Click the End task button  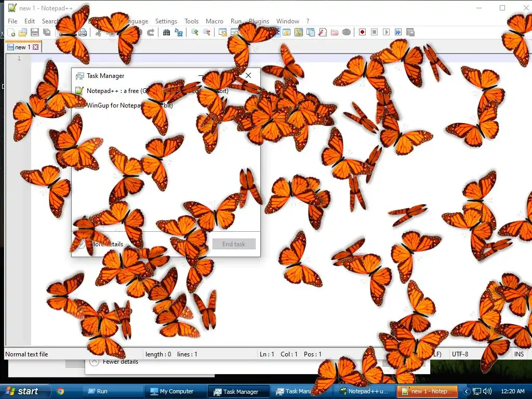(x=234, y=244)
